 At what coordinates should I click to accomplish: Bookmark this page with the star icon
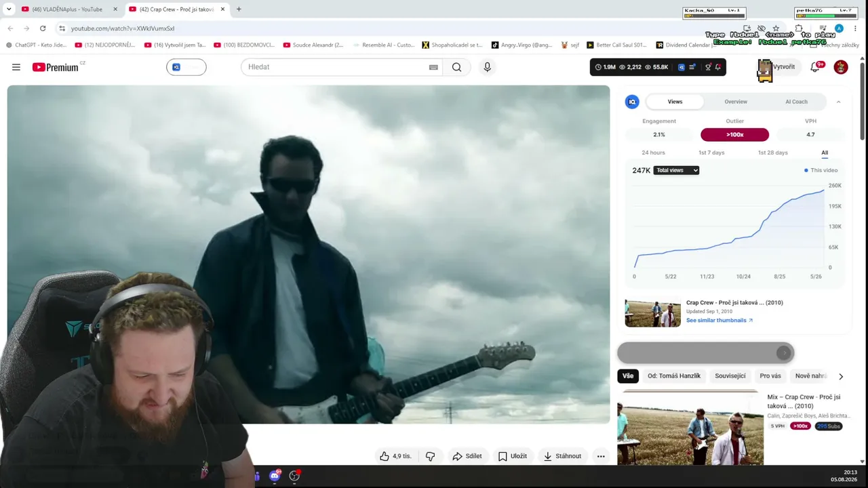pyautogui.click(x=776, y=28)
